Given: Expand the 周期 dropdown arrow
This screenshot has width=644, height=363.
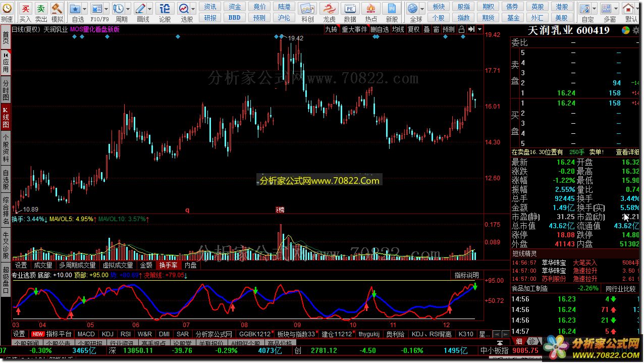Looking at the screenshot, I should tap(128, 9).
